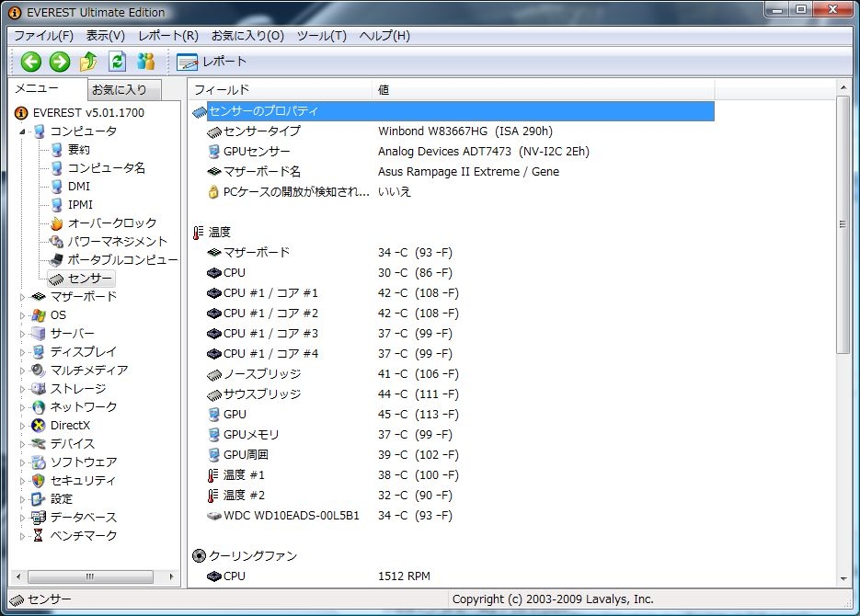Expand the マルチメディア tree node
The height and width of the screenshot is (616, 860).
[22, 371]
